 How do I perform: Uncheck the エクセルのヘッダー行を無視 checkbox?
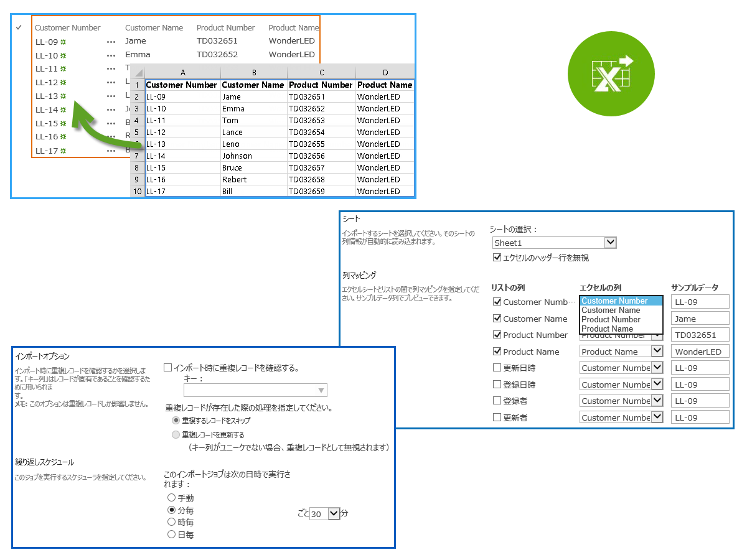point(497,258)
